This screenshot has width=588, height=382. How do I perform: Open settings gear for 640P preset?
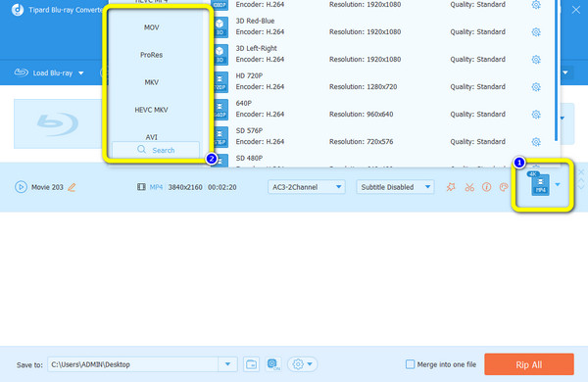(536, 114)
